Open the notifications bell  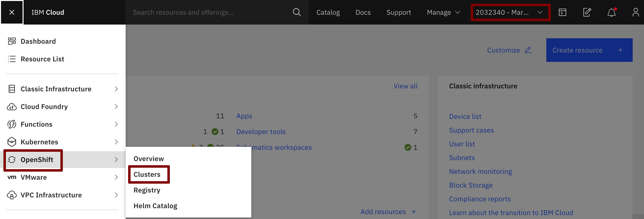coord(611,12)
